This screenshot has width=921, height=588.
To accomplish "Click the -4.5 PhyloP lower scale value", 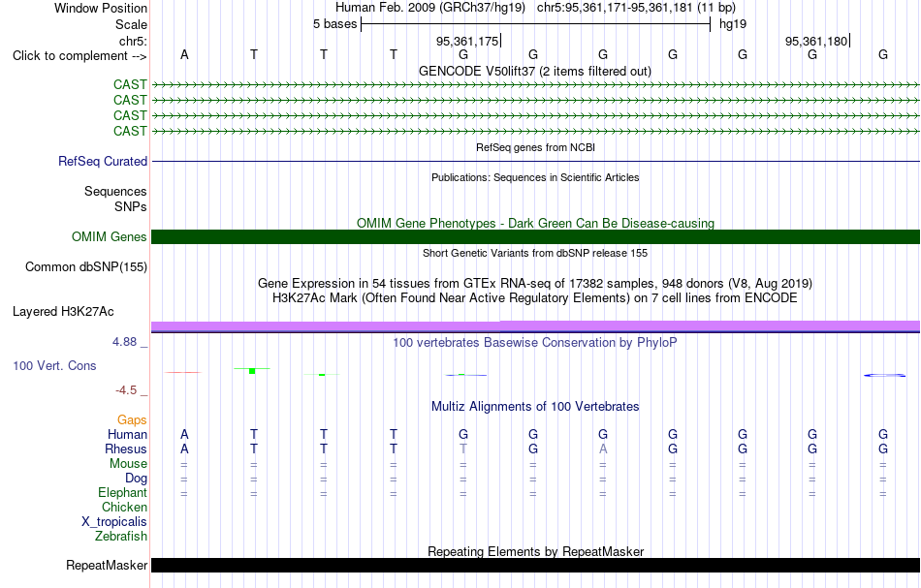I will tap(126, 390).
